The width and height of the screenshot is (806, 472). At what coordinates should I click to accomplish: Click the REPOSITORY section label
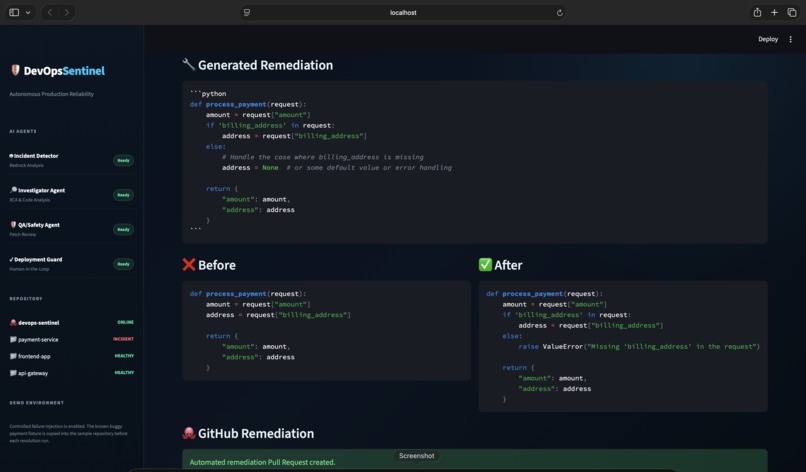(x=26, y=299)
